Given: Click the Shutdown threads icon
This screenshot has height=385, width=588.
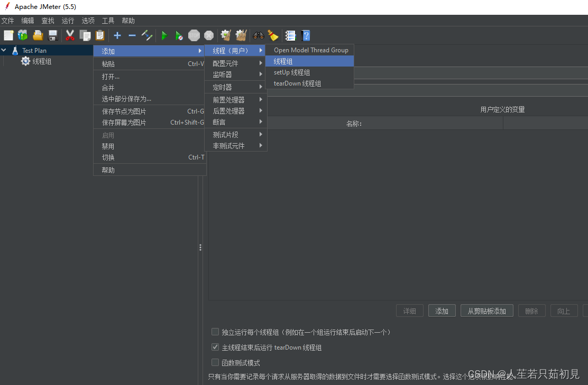Looking at the screenshot, I should click(209, 35).
